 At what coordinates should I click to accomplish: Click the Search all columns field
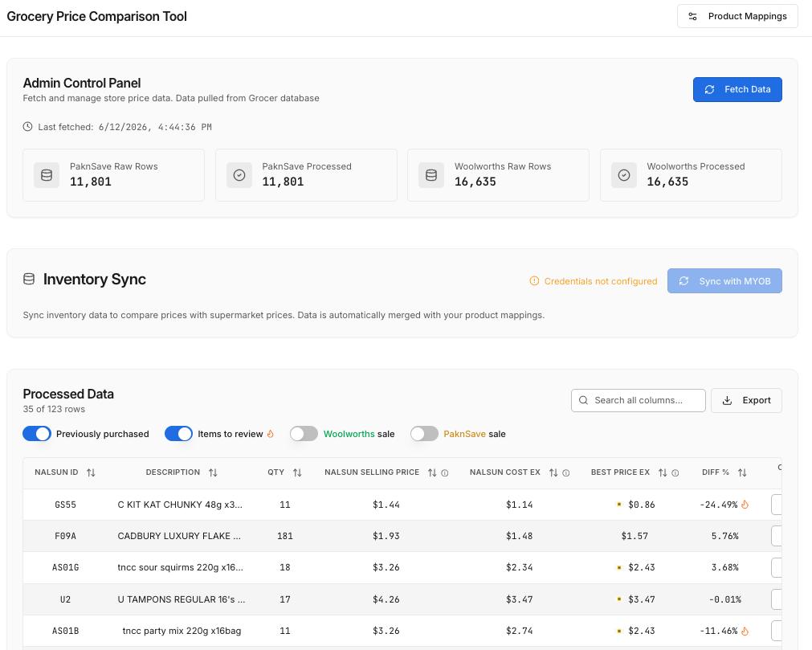pos(638,400)
